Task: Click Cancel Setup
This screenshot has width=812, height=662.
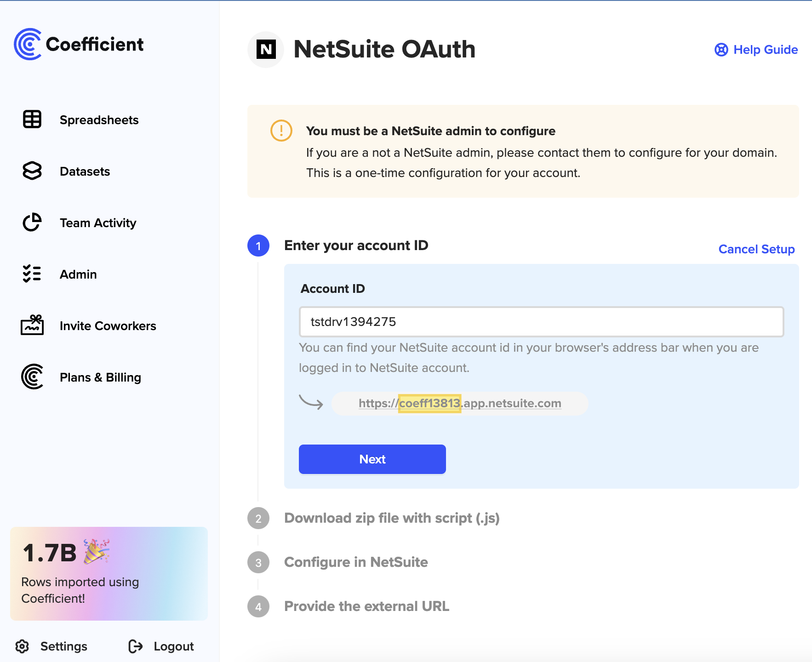Action: [x=756, y=249]
